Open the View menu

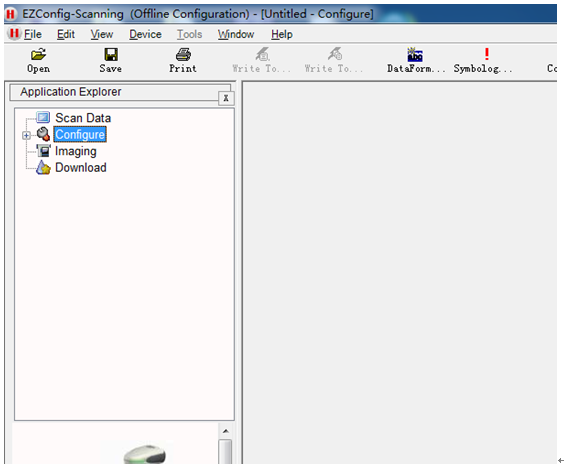102,34
